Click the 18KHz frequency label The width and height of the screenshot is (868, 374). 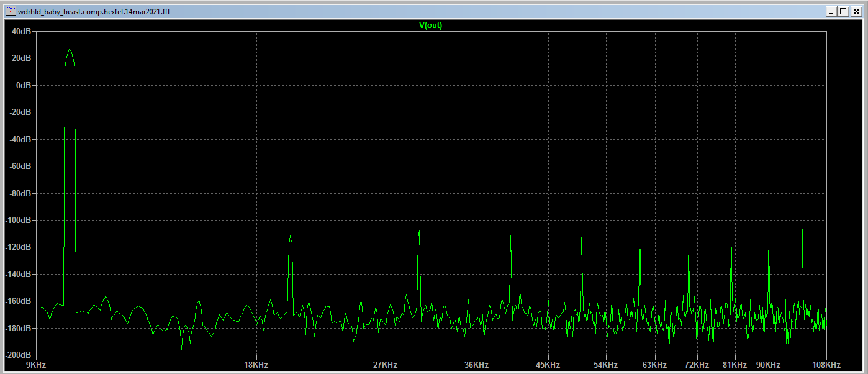coord(256,365)
